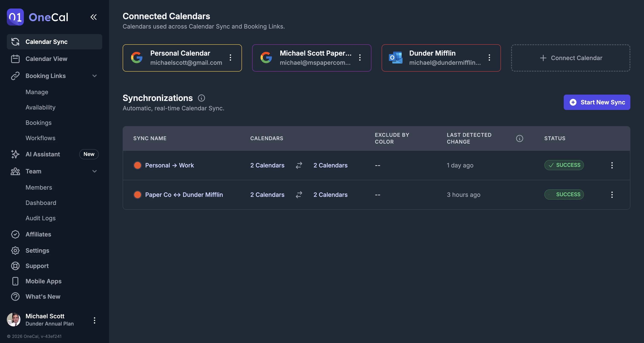Click orange color dot of Personal → Work
Image resolution: width=644 pixels, height=343 pixels.
click(x=138, y=165)
